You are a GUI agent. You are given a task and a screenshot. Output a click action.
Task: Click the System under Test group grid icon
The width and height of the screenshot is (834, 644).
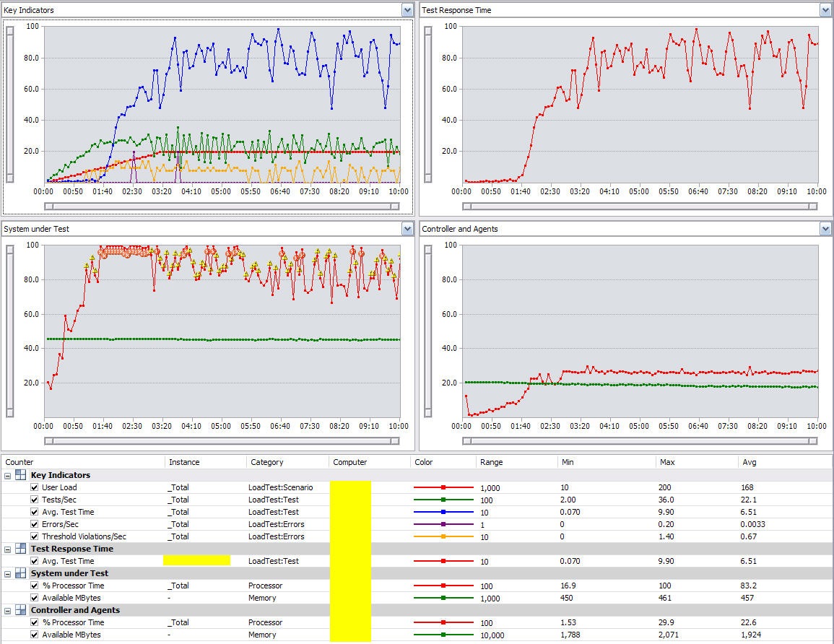(20, 573)
